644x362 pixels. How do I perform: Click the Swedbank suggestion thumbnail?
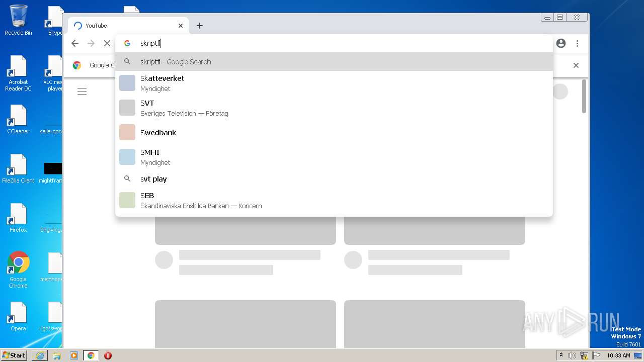[127, 132]
